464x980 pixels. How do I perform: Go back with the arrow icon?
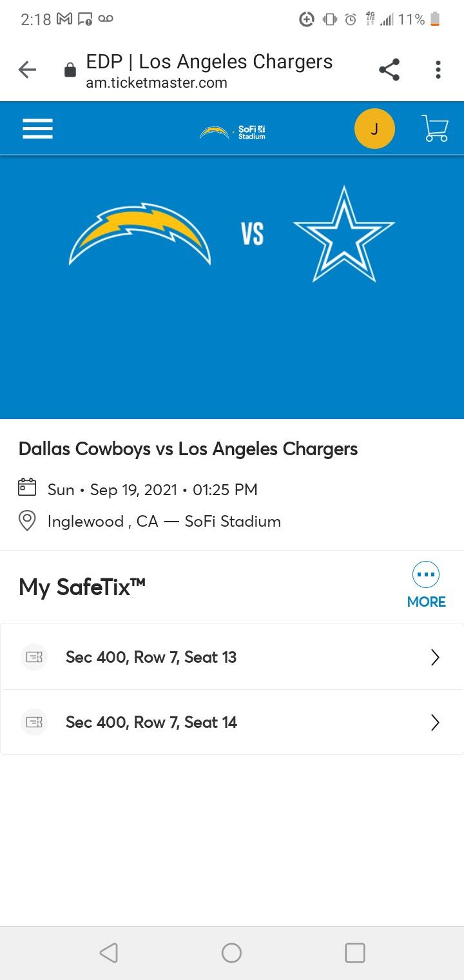pyautogui.click(x=27, y=70)
